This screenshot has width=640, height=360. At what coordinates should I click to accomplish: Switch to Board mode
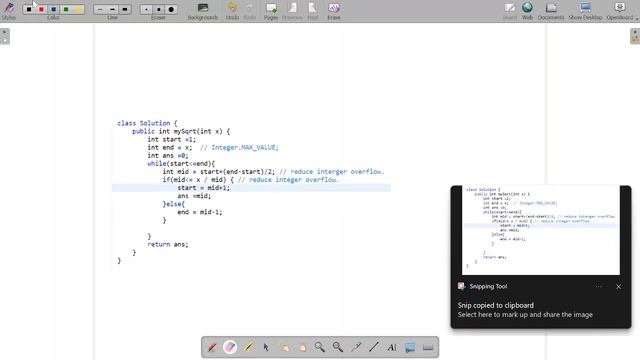coord(509,11)
